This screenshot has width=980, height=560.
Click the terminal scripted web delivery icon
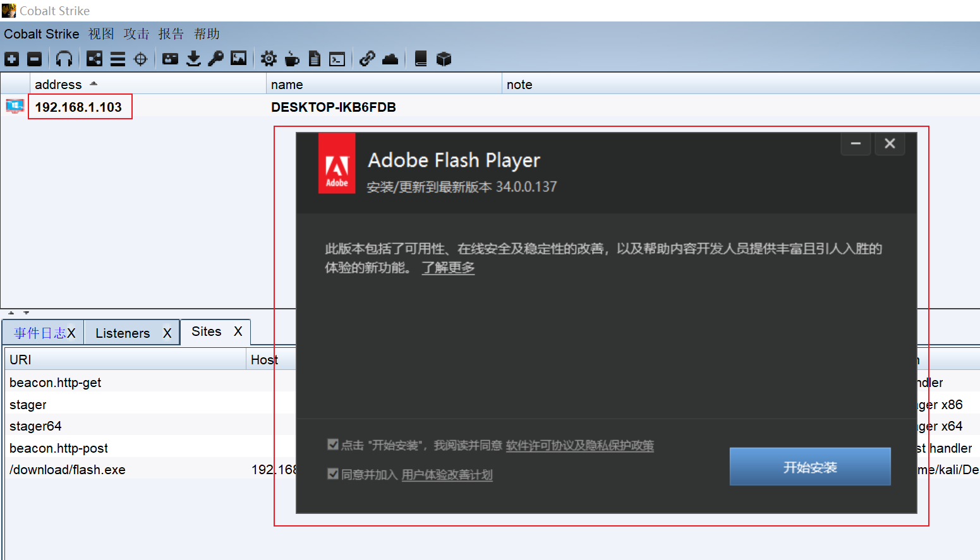coord(337,59)
